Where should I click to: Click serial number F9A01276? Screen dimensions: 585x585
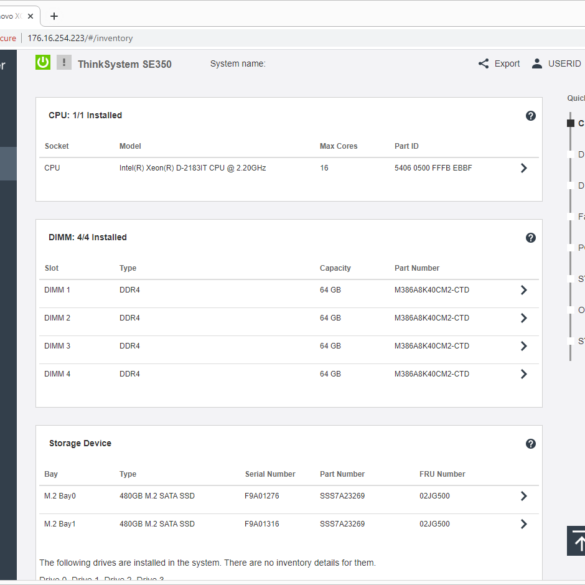coord(262,496)
